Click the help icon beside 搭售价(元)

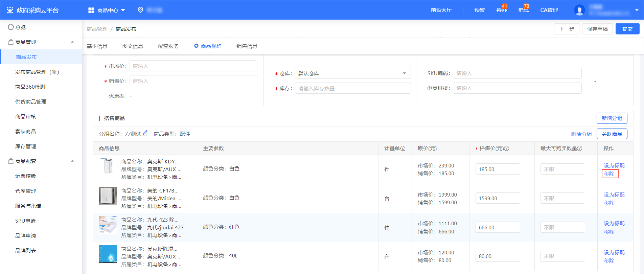(507, 148)
